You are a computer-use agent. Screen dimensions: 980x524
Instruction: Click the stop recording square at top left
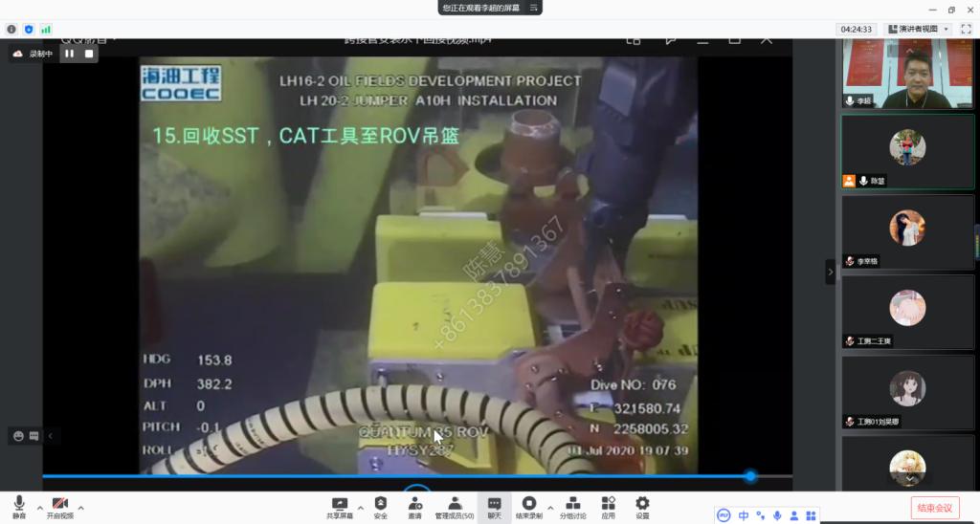tap(89, 54)
